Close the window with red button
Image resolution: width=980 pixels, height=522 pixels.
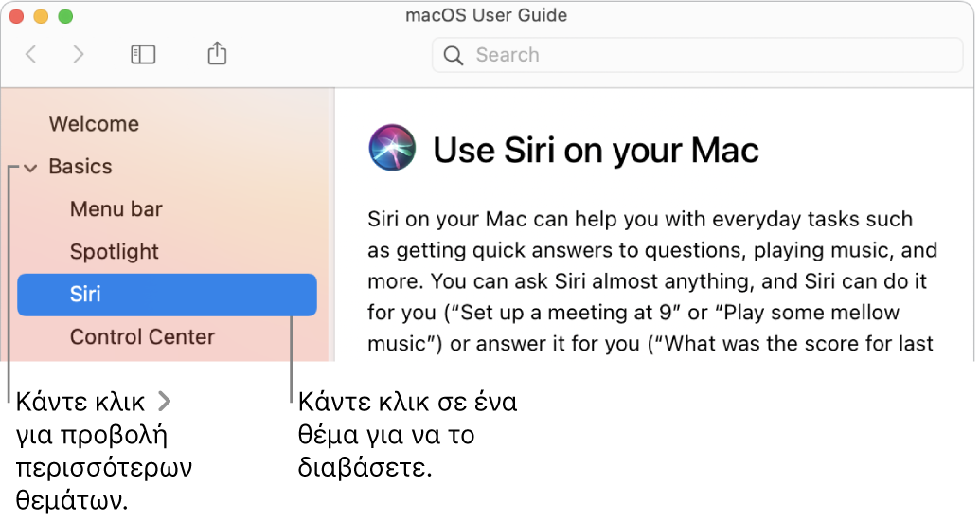(x=17, y=16)
